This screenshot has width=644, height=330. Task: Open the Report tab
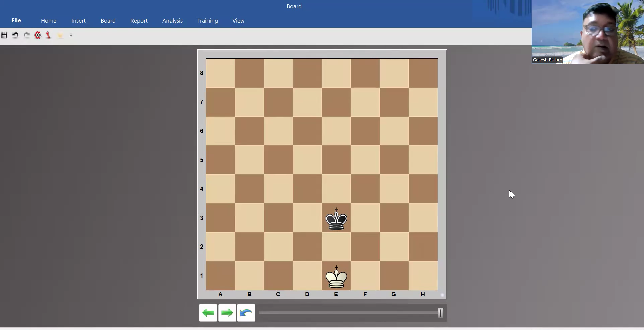pyautogui.click(x=139, y=21)
